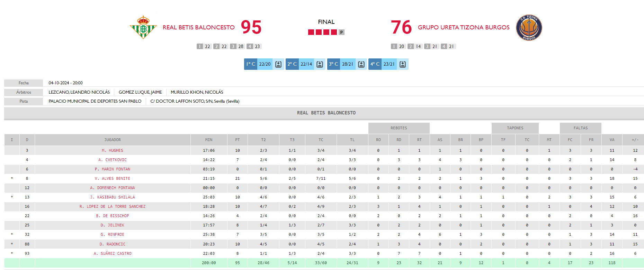The height and width of the screenshot is (270, 644).
Task: Open player A. Domenech Fontana profile
Action: pos(113,188)
